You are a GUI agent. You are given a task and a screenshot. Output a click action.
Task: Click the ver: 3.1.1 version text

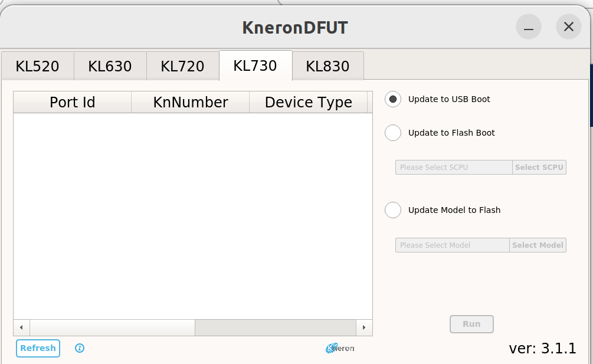pyautogui.click(x=542, y=348)
